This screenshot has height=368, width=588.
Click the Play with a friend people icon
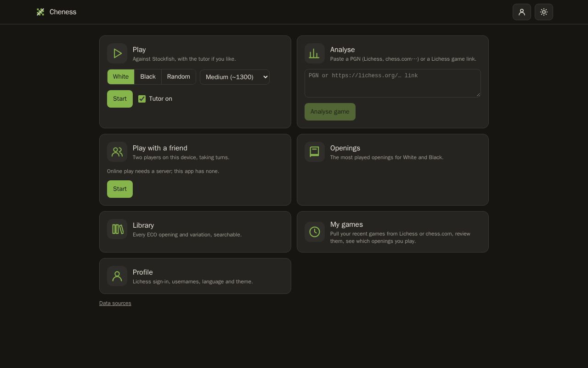[x=117, y=152]
